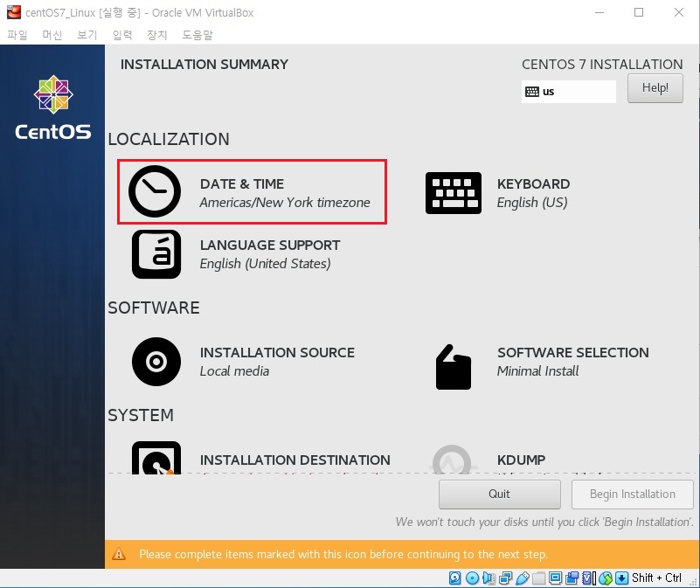Click the orange warning message text
The height and width of the screenshot is (588, 700).
(343, 555)
